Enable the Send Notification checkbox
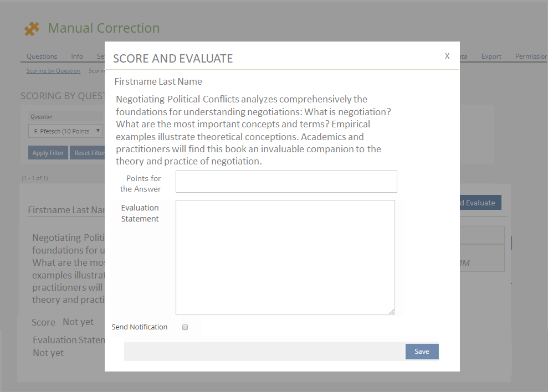 pos(185,327)
